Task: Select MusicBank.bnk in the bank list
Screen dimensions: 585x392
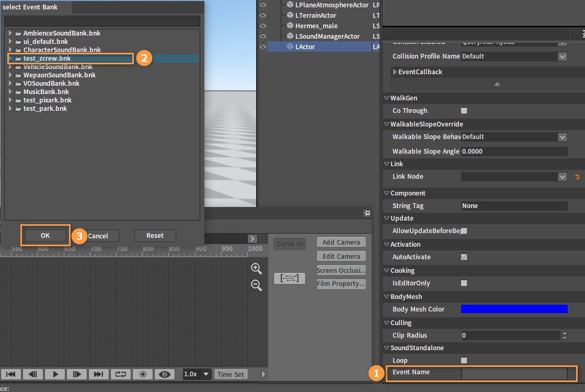Action: [46, 92]
